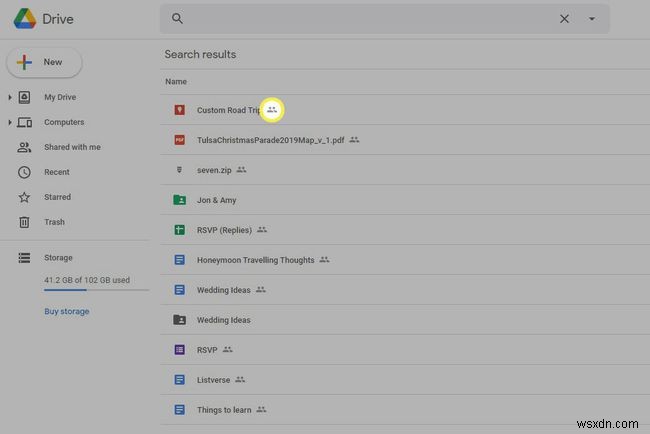This screenshot has height=434, width=650.
Task: Open Storage details label
Action: (x=58, y=258)
